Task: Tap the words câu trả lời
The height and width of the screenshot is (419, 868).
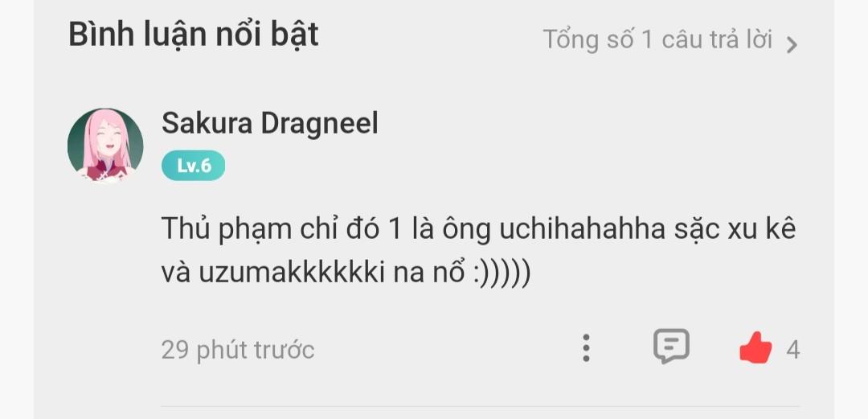Action: point(717,40)
